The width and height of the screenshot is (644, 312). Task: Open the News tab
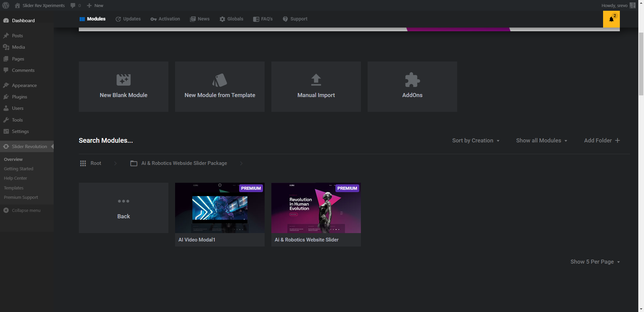click(200, 19)
